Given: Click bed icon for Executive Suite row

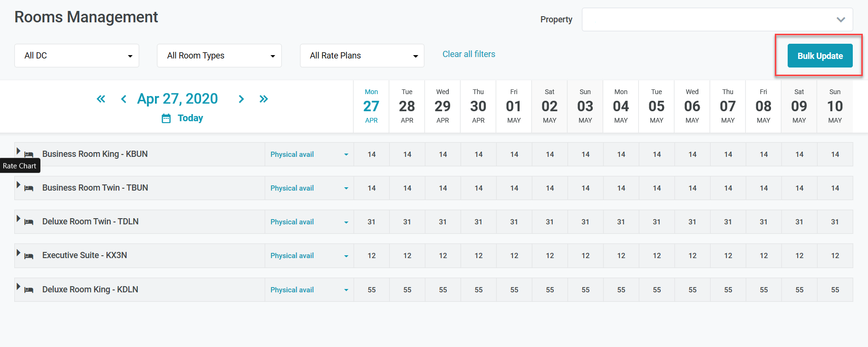Looking at the screenshot, I should point(29,256).
